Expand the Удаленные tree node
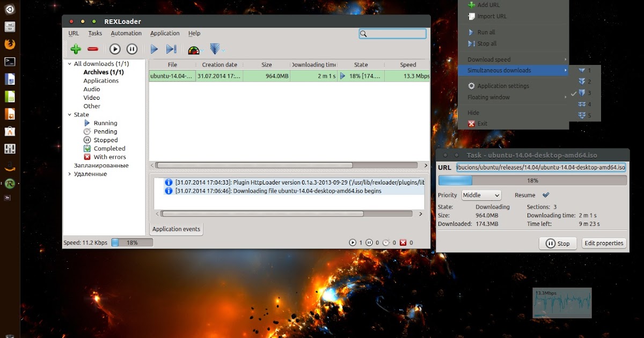The height and width of the screenshot is (338, 644). pyautogui.click(x=69, y=174)
